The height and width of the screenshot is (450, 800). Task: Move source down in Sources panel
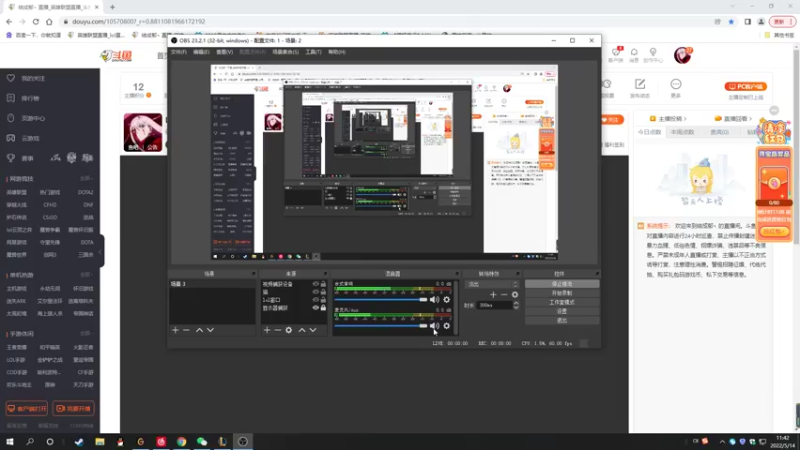313,330
